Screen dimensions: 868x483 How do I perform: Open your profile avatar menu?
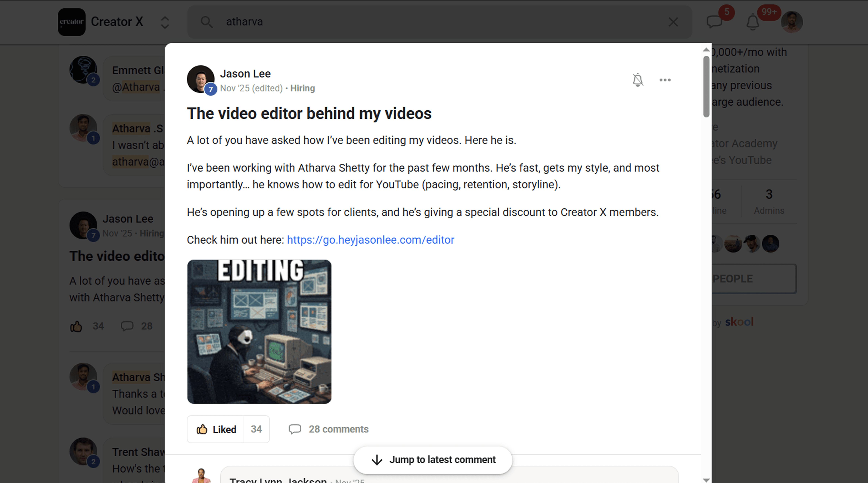click(x=791, y=22)
